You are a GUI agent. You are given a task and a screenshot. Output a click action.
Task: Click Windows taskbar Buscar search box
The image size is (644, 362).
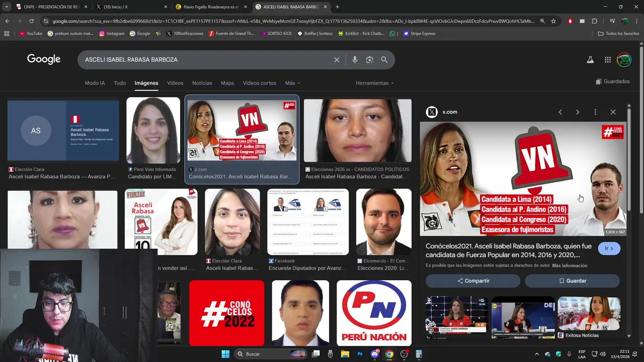click(x=271, y=354)
